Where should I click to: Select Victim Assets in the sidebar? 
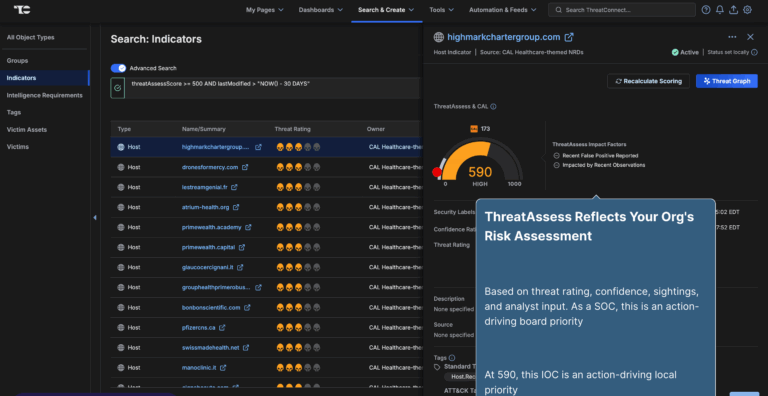[26, 129]
